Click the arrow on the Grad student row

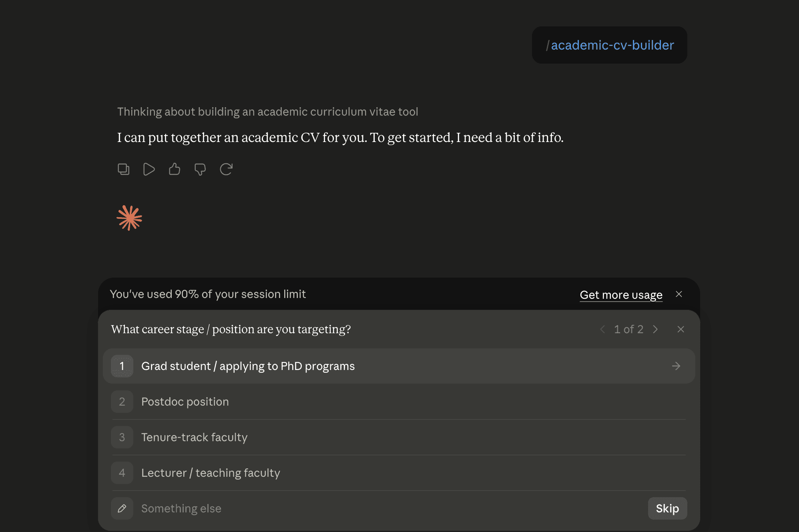tap(676, 366)
